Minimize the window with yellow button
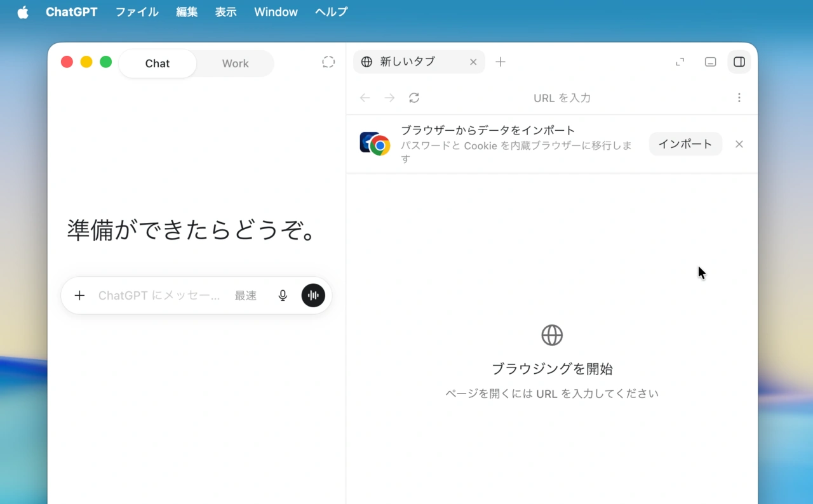This screenshot has height=504, width=813. click(86, 62)
